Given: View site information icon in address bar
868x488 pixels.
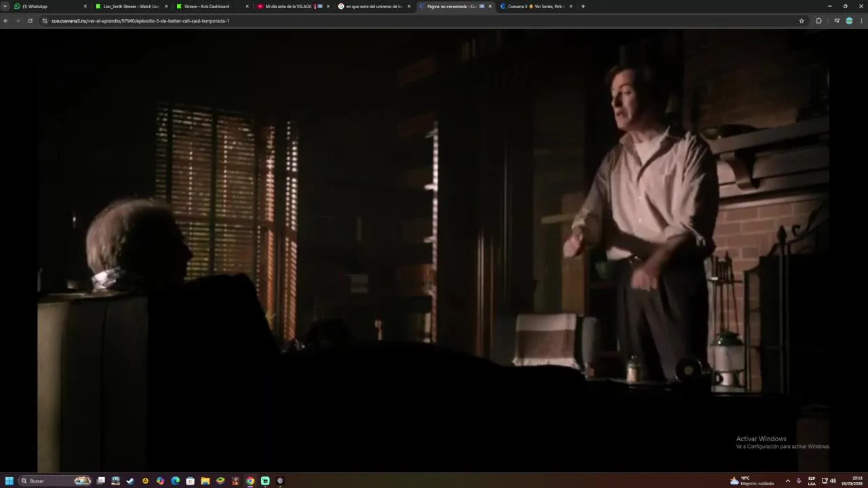Looking at the screenshot, I should 45,21.
